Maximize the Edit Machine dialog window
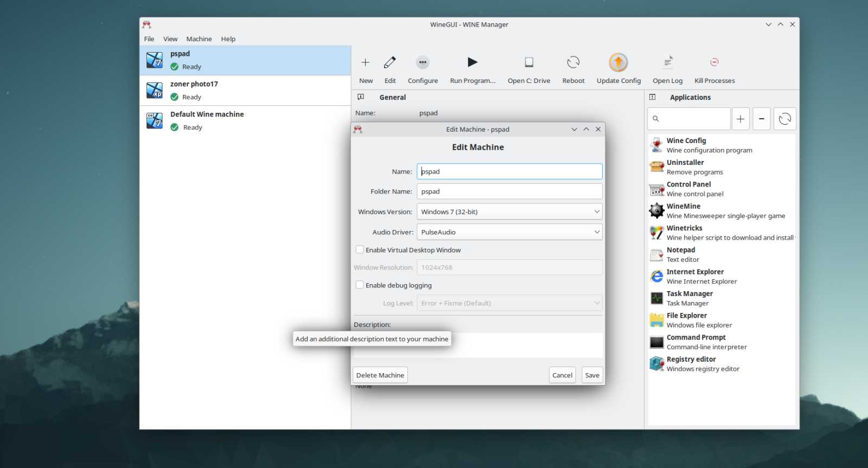Screen dimensions: 868x468 point(586,129)
